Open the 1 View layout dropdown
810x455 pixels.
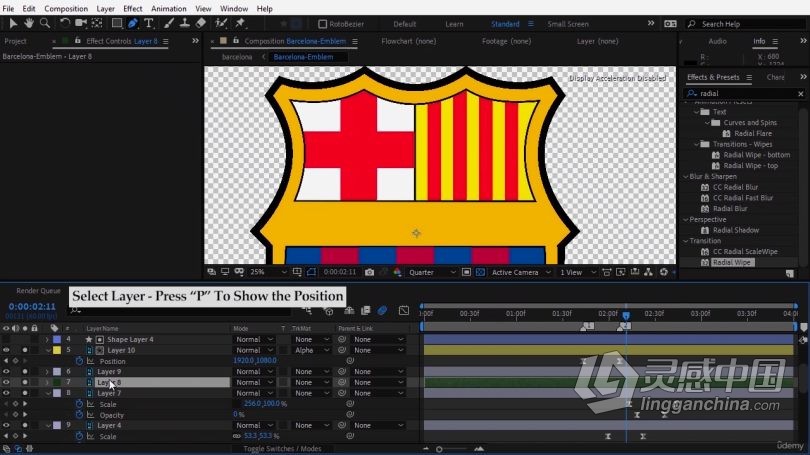578,272
